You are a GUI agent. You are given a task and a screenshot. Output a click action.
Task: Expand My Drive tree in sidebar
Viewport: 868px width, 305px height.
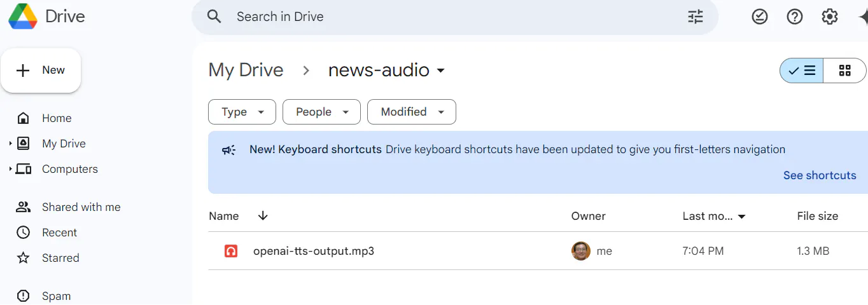click(x=10, y=144)
